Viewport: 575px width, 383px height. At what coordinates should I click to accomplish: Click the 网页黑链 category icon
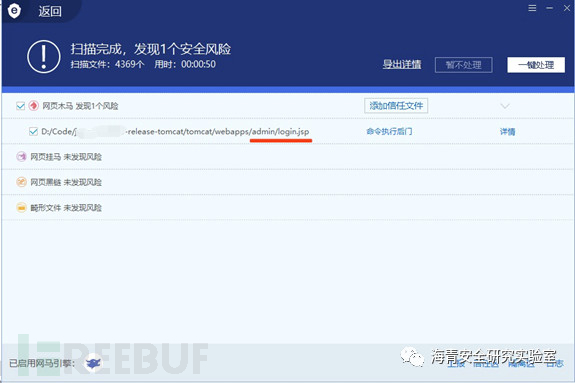[x=21, y=182]
